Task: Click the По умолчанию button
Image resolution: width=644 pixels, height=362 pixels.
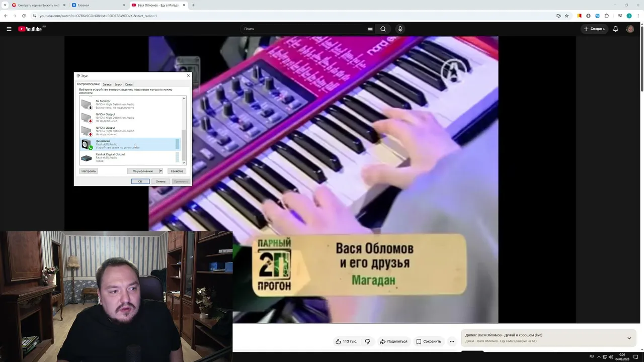Action: point(143,171)
